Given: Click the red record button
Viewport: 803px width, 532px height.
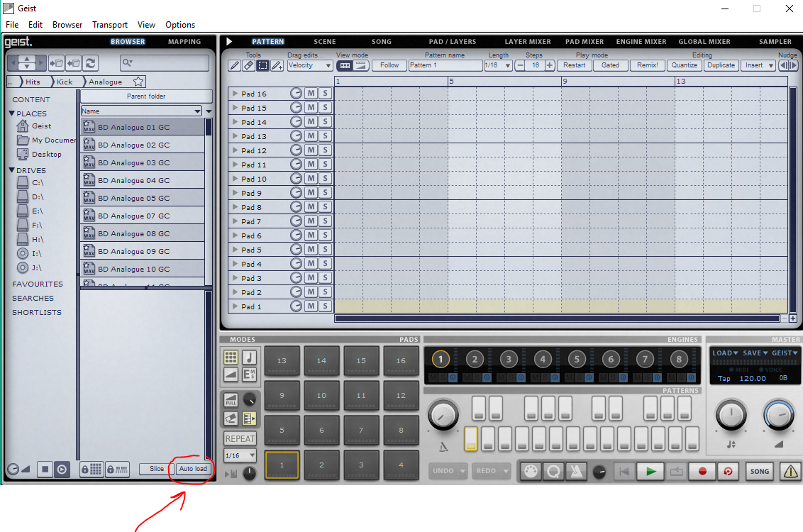Looking at the screenshot, I should tap(702, 471).
